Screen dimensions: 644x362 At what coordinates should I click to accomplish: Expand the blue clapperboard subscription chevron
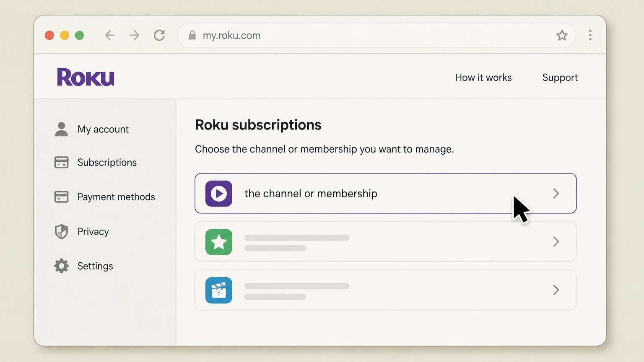[556, 290]
